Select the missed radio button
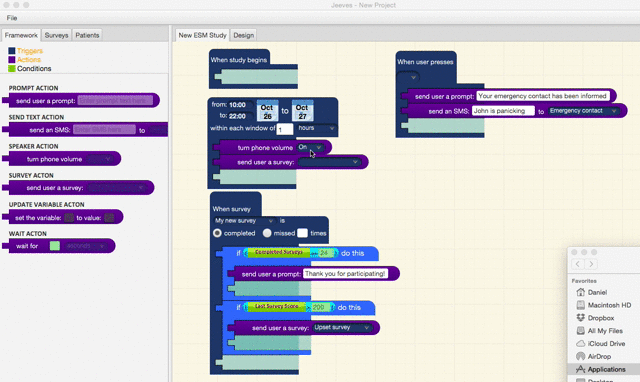 tap(267, 233)
